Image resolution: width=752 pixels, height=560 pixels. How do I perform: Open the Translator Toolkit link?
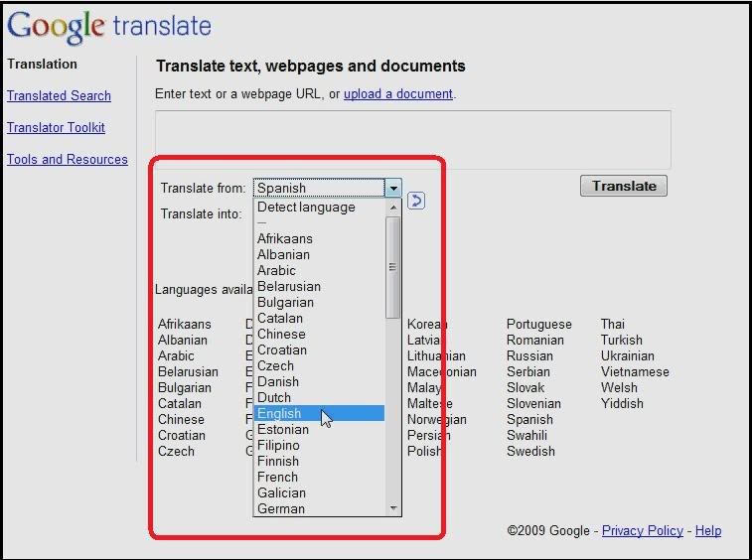(x=56, y=127)
